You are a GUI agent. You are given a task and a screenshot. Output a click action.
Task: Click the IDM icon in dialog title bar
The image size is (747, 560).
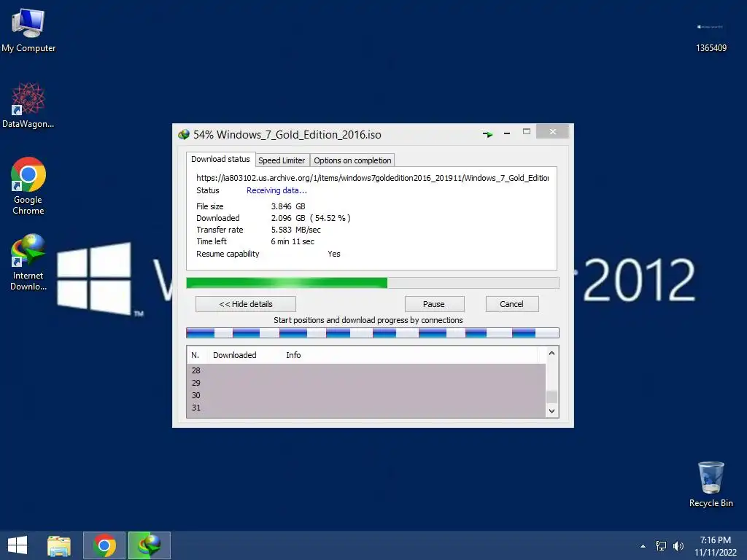coord(184,134)
